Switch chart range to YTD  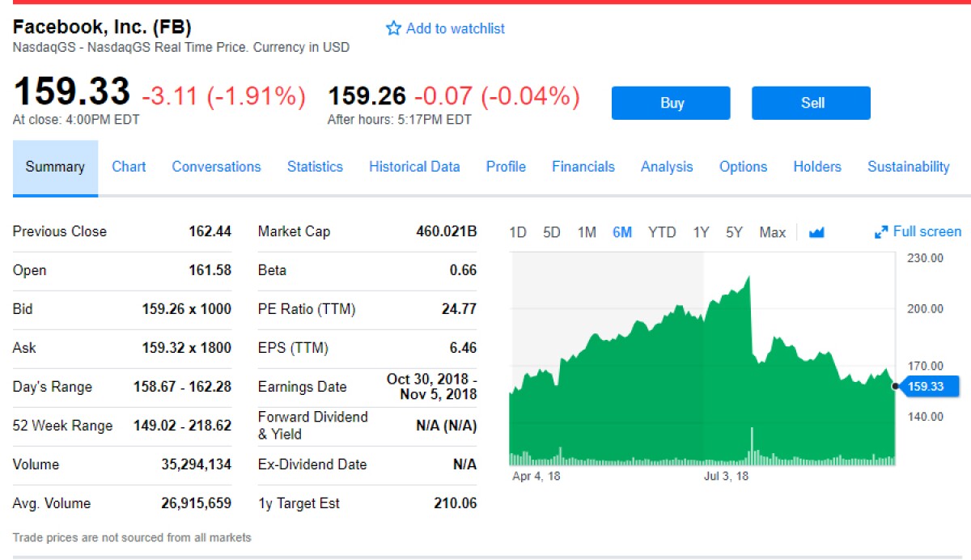[x=662, y=233]
